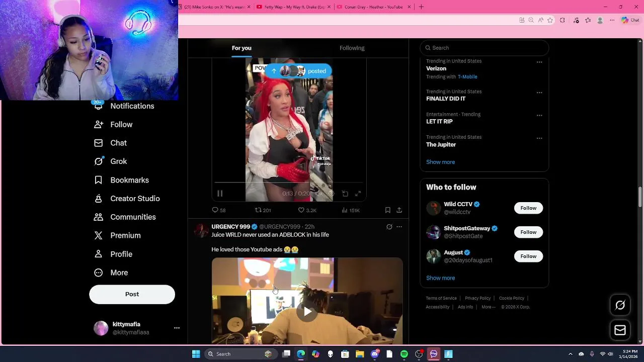Switch to the For you tab
644x362 pixels.
click(x=242, y=48)
